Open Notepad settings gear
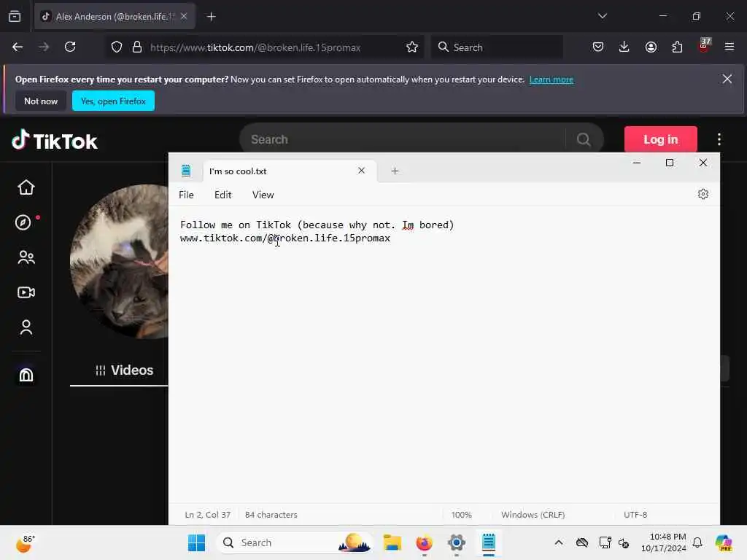Screen dimensions: 747x560 [x=703, y=194]
